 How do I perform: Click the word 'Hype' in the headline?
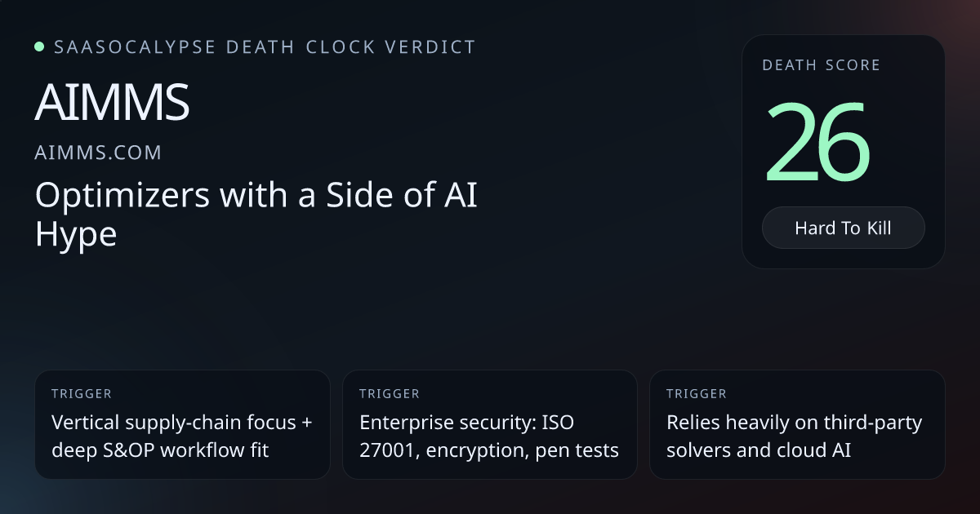pyautogui.click(x=76, y=234)
